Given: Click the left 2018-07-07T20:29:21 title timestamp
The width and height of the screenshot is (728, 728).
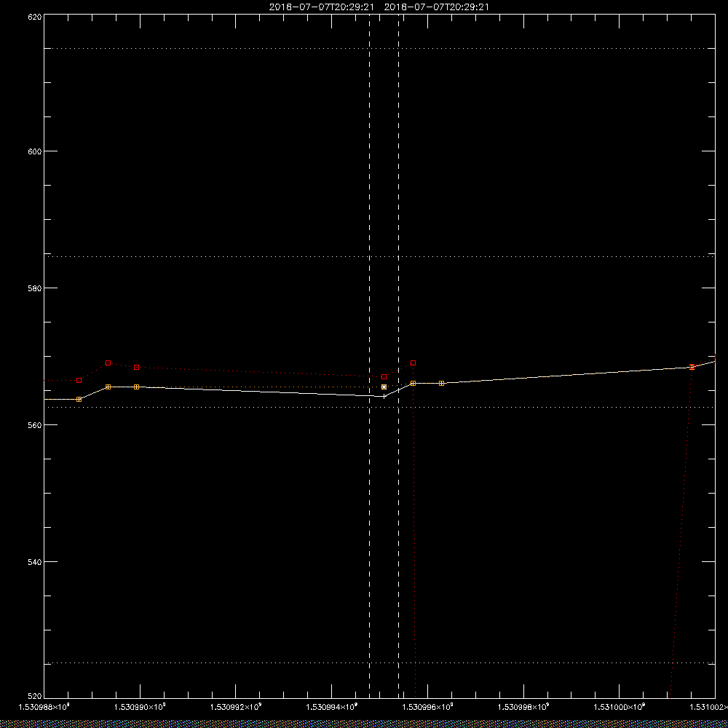Looking at the screenshot, I should tap(321, 7).
